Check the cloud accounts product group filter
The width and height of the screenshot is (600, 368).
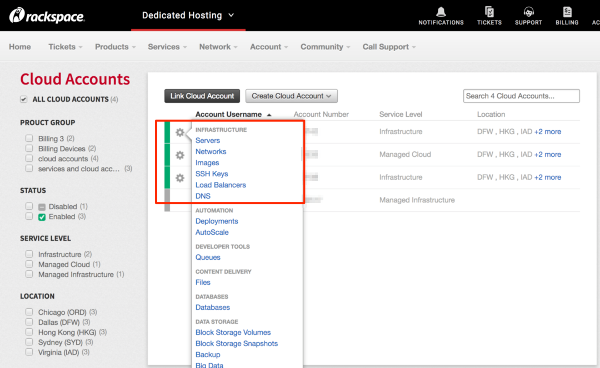pos(29,158)
